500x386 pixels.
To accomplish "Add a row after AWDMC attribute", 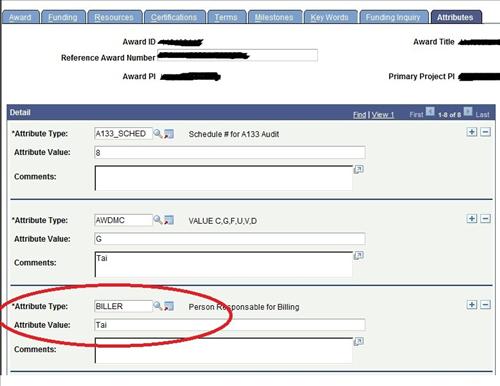I will [472, 219].
